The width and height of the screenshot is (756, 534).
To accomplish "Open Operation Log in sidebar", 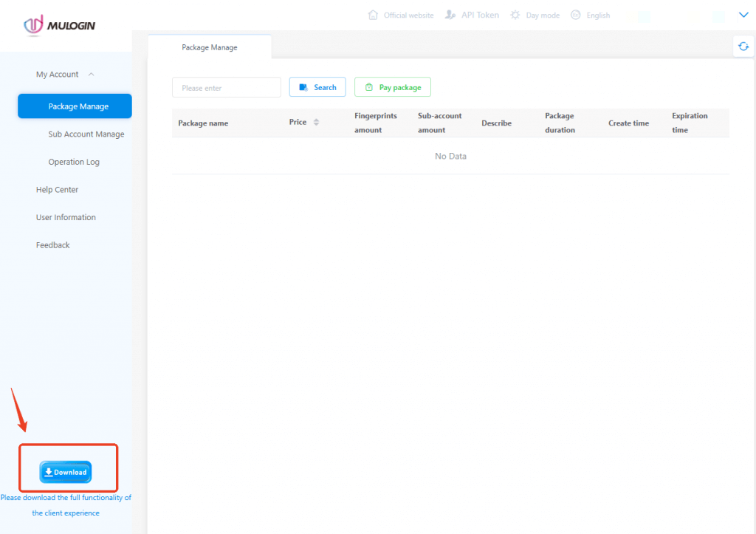I will pyautogui.click(x=74, y=162).
